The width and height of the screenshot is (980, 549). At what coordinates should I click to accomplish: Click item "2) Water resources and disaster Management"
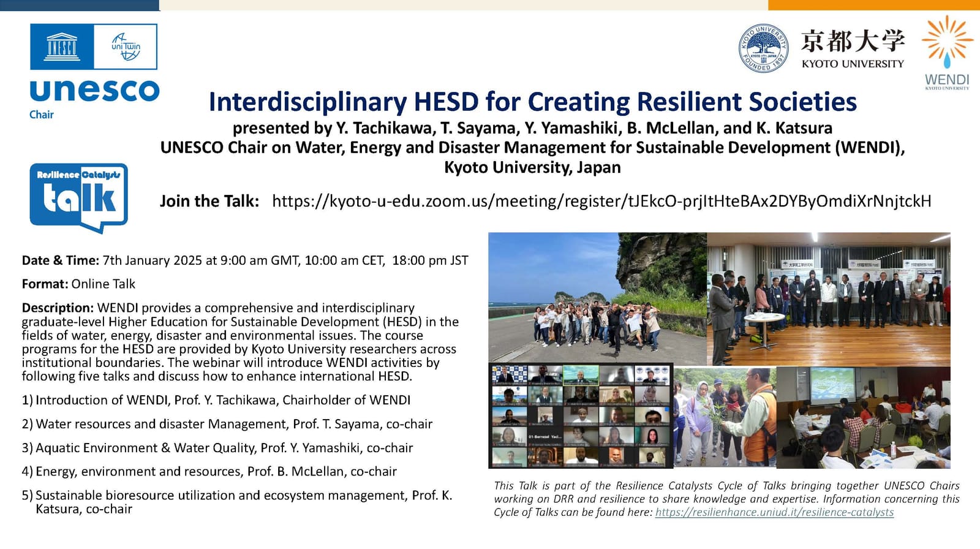click(227, 424)
